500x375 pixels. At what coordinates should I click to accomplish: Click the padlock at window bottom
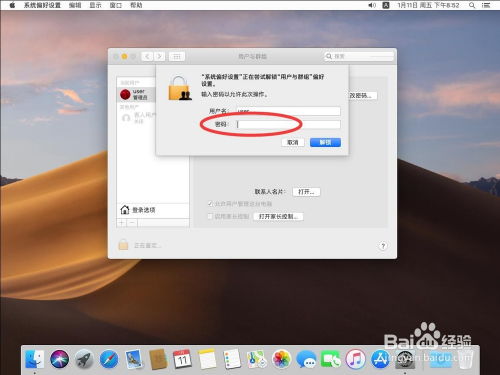coord(123,245)
